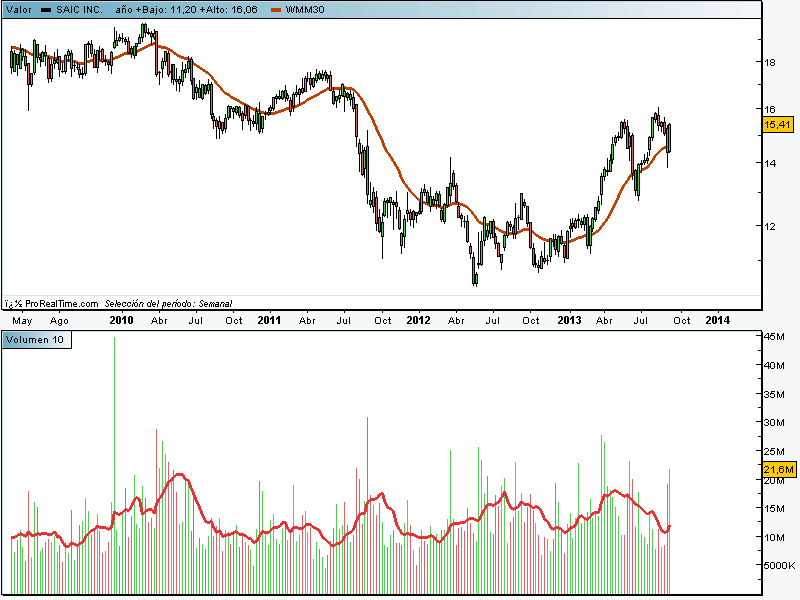Click the 2013 year marker on time axis
The height and width of the screenshot is (600, 800).
pyautogui.click(x=568, y=321)
